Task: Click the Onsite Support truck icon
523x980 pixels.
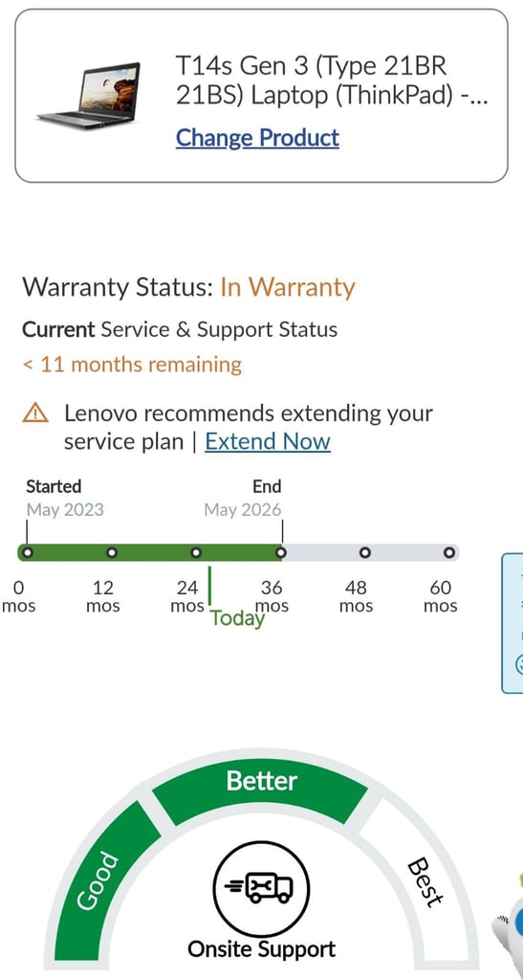Action: 262,888
